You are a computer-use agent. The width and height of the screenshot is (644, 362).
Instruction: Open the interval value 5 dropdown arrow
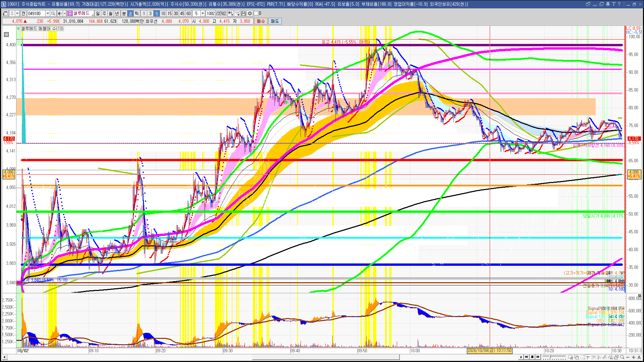pyautogui.click(x=203, y=13)
